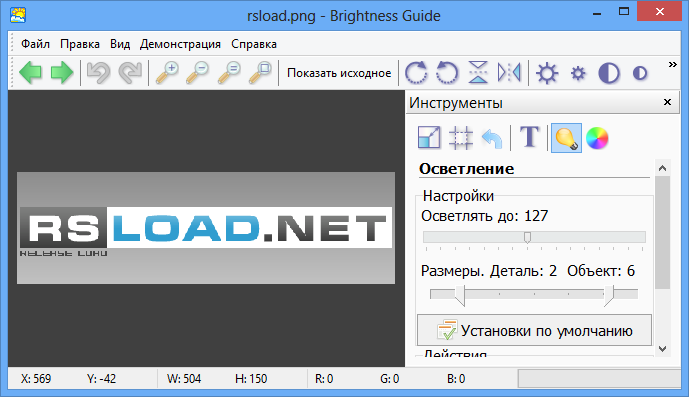Viewport: 689px width, 397px height.
Task: Select the lightbulb Lightening tool
Action: 566,138
